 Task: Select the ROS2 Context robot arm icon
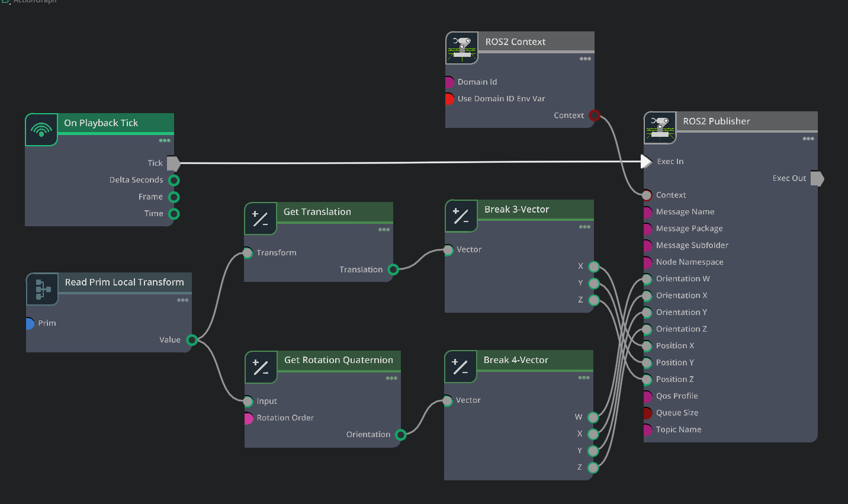[x=462, y=47]
